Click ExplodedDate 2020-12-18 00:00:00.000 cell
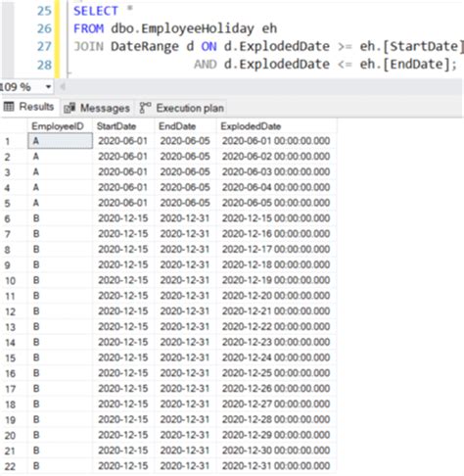The height and width of the screenshot is (476, 464). pos(277,264)
